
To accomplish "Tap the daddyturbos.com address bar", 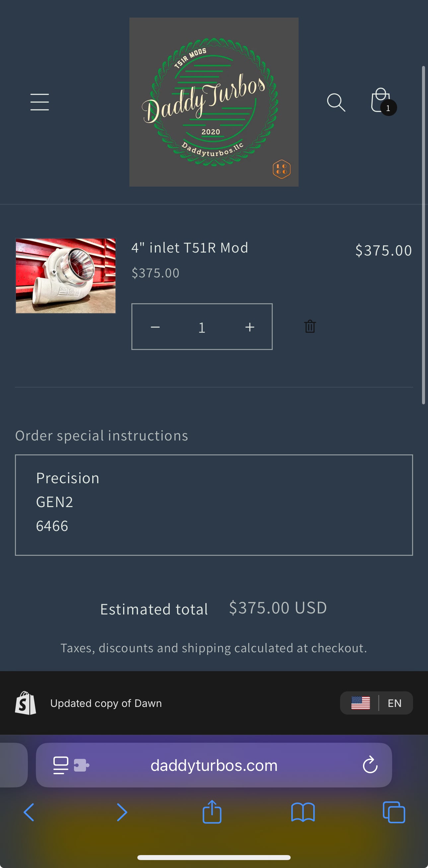I will pyautogui.click(x=214, y=765).
